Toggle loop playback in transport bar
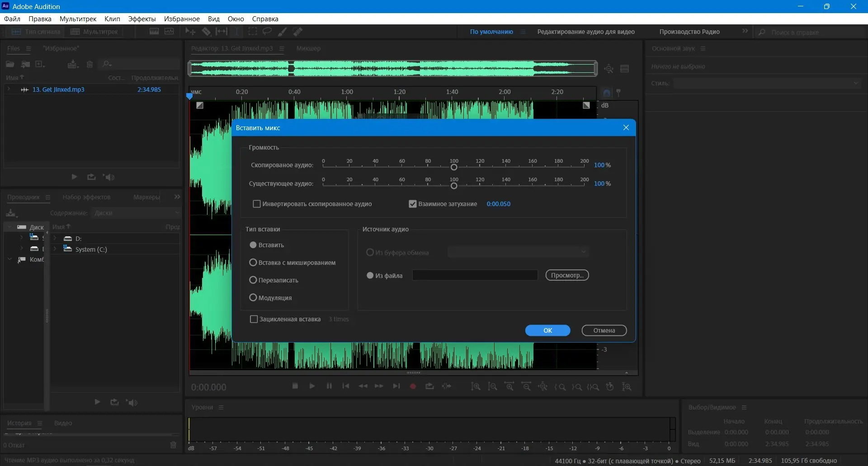The height and width of the screenshot is (466, 868). 429,386
